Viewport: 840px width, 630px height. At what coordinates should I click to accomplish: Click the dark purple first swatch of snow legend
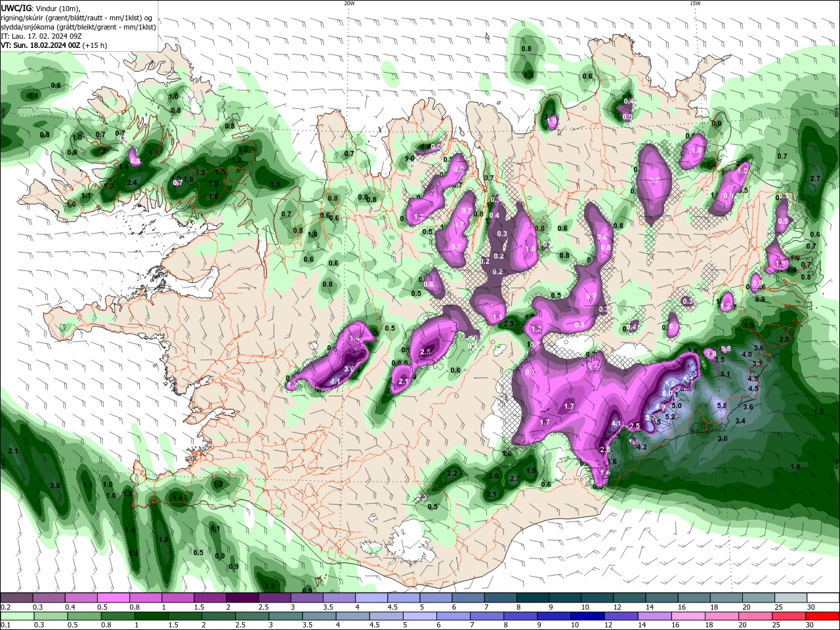(16, 598)
